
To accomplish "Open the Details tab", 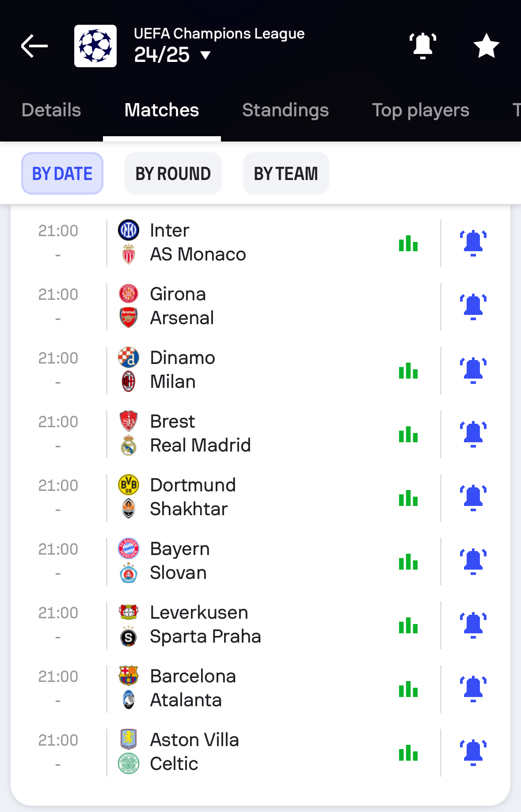I will [x=51, y=110].
